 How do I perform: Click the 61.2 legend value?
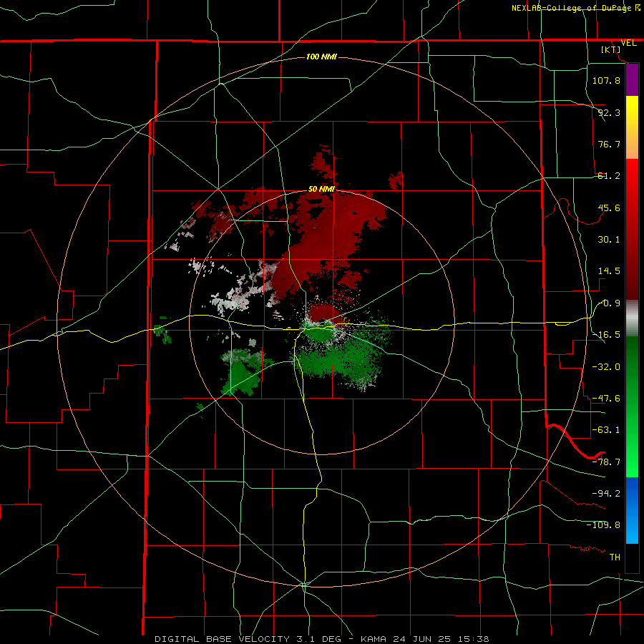coord(609,176)
